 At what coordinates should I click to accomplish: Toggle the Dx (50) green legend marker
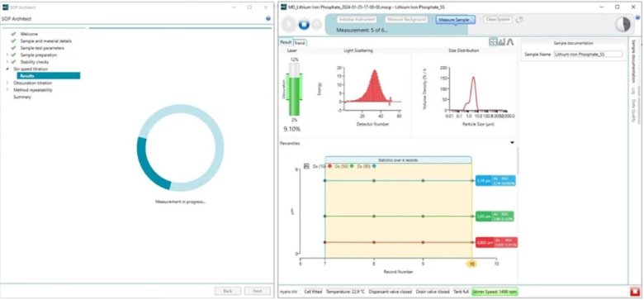(x=352, y=166)
